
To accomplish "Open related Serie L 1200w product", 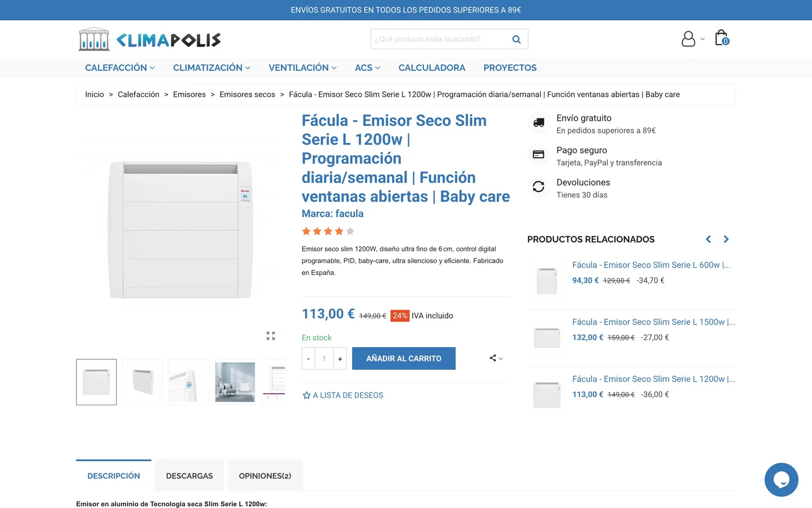I will 654,379.
